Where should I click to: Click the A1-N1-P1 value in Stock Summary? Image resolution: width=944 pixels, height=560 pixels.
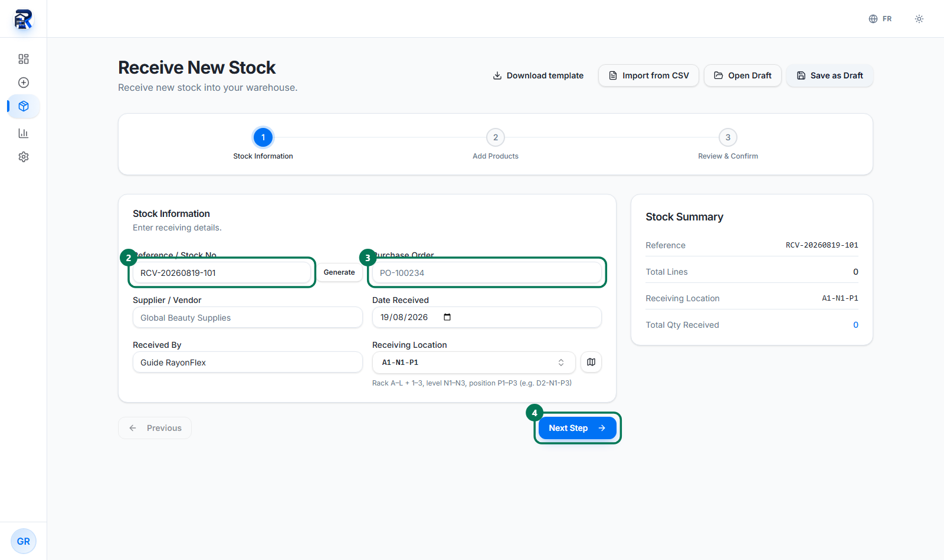(840, 298)
